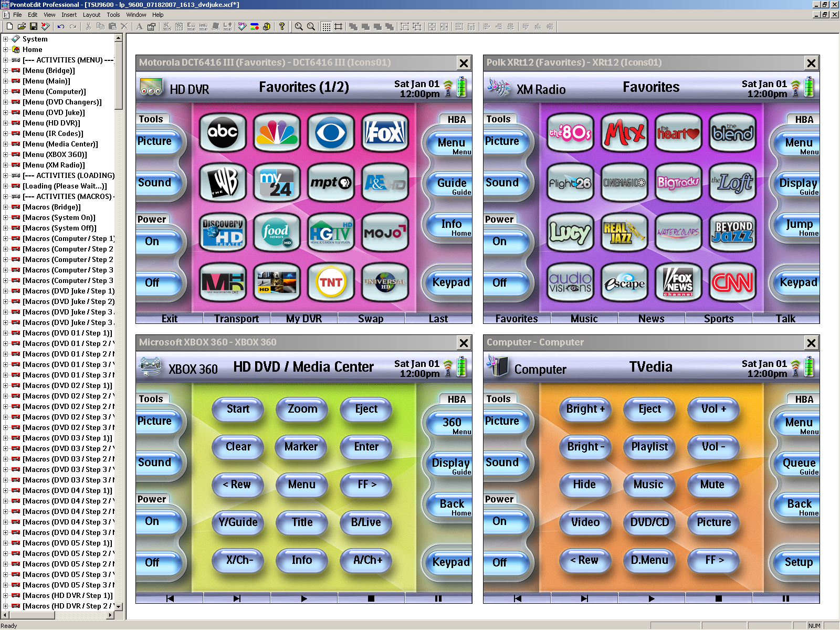The height and width of the screenshot is (630, 840).
Task: Expand the [Menu (XM Radio)] node
Action: coord(5,165)
